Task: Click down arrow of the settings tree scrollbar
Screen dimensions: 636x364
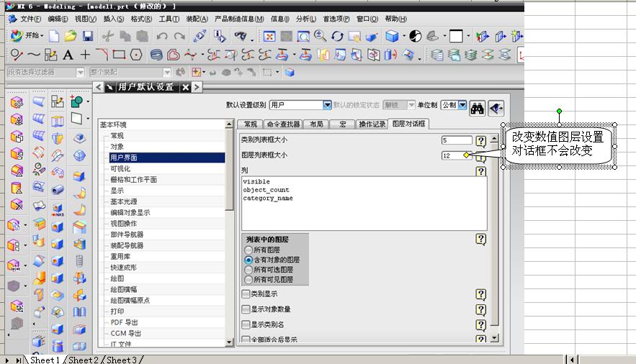Action: (x=229, y=342)
